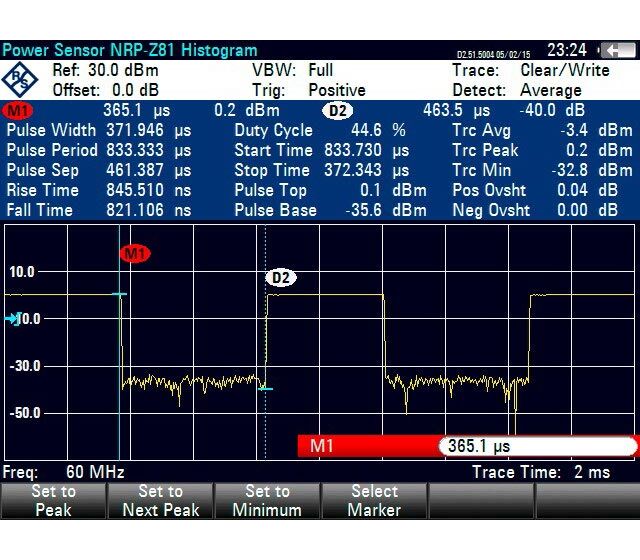Click the Ref 30.0 dBm setting
The height and width of the screenshot is (560, 640).
[106, 71]
